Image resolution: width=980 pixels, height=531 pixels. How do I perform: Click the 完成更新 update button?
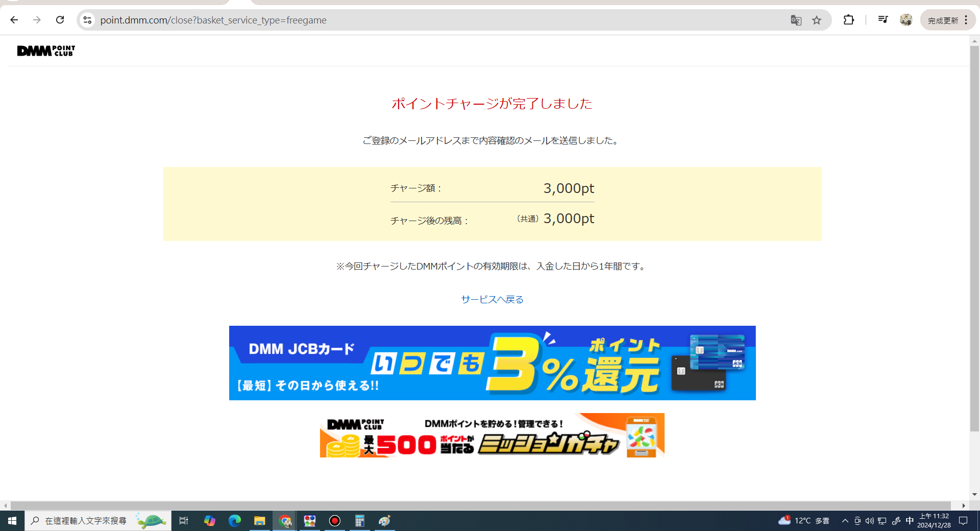pos(942,20)
